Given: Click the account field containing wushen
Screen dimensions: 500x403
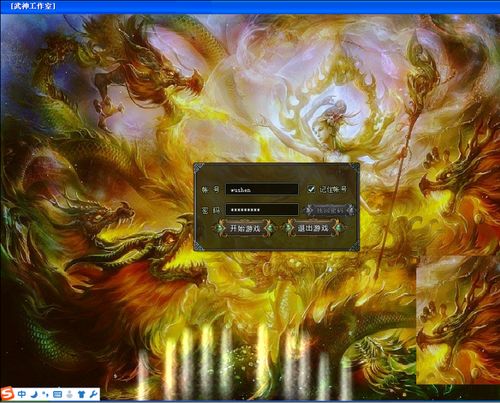Looking at the screenshot, I should click(x=262, y=189).
